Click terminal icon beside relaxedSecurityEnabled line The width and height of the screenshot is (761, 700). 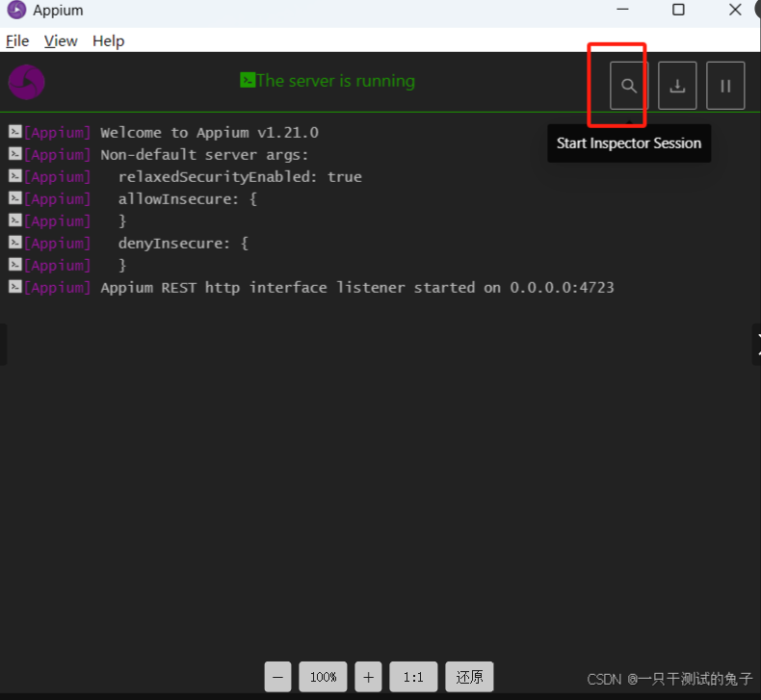15,175
